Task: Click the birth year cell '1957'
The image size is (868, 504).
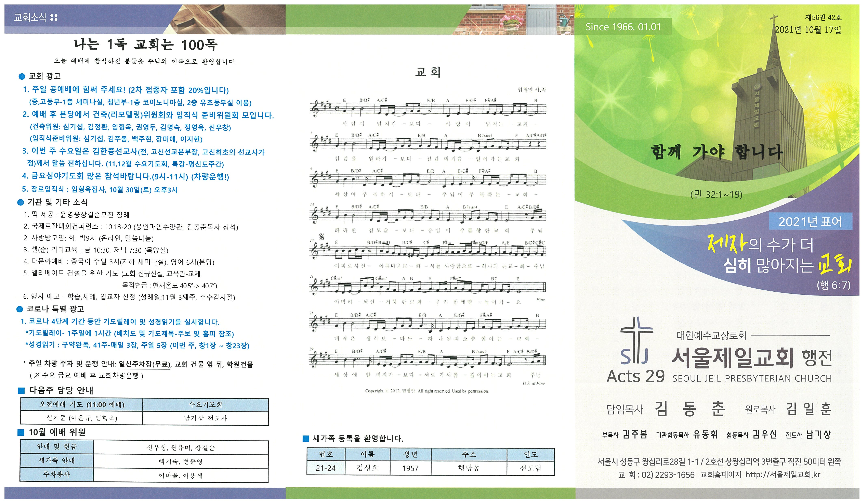Action: [x=410, y=468]
